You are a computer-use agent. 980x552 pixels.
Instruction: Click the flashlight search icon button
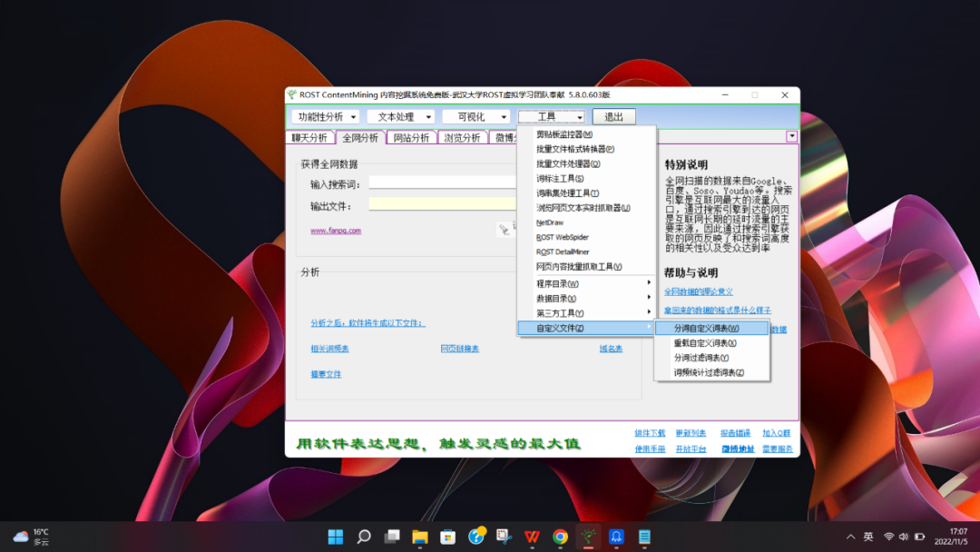tap(504, 230)
